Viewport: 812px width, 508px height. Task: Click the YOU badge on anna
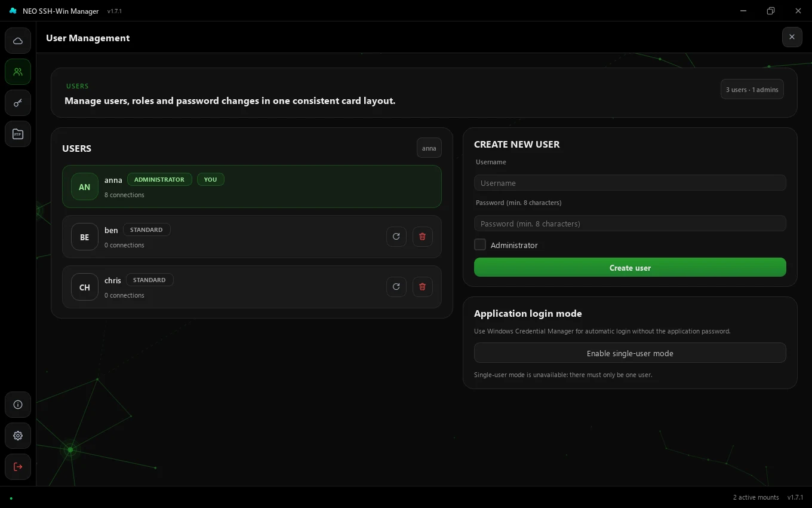coord(211,179)
